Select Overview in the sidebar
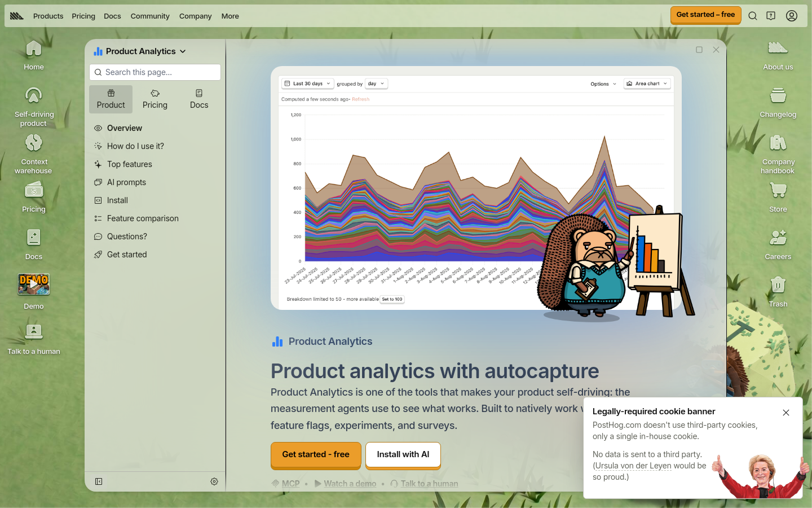Screen dimensions: 812x508 coord(155,128)
